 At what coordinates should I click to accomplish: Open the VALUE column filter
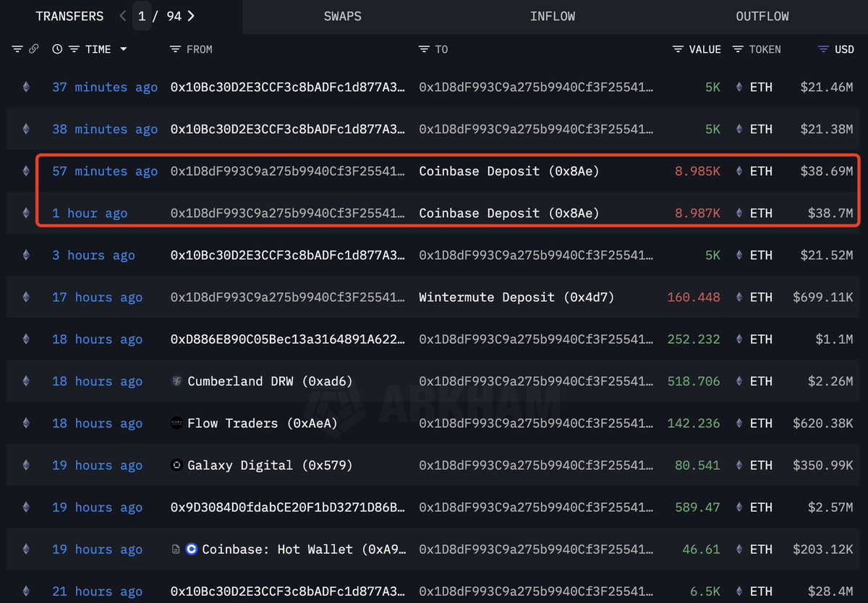[x=678, y=49]
